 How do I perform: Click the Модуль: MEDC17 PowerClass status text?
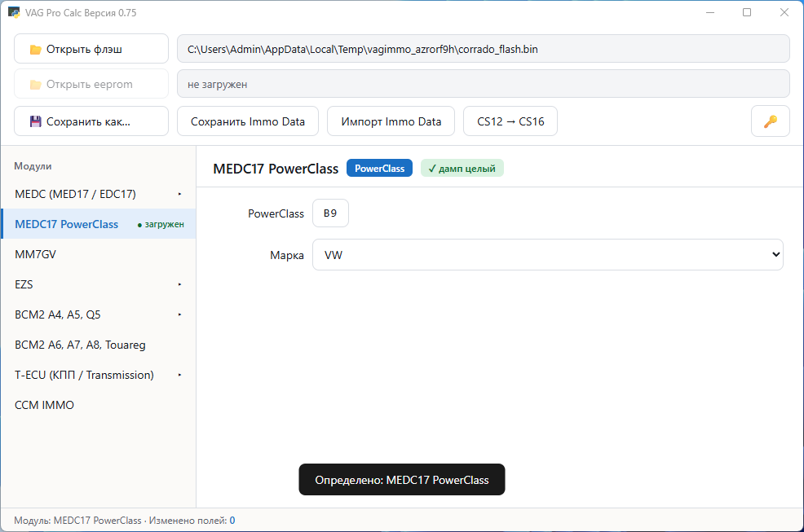(x=77, y=521)
